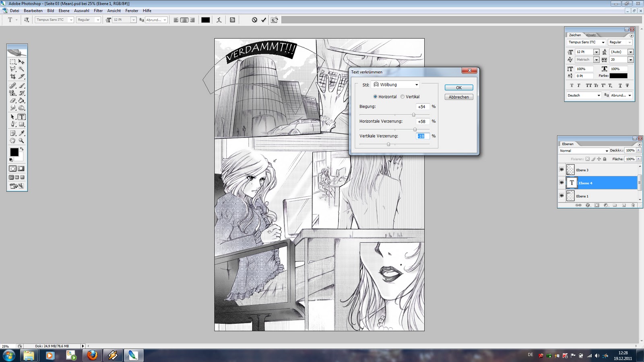Select the Eyedropper tool
Viewport: 644px width, 362px height.
pyautogui.click(x=22, y=133)
